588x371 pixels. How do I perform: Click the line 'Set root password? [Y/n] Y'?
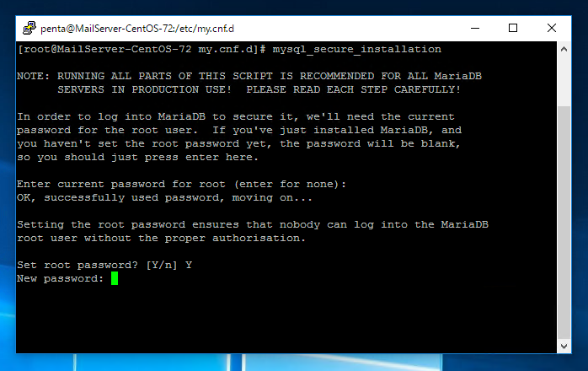(104, 265)
